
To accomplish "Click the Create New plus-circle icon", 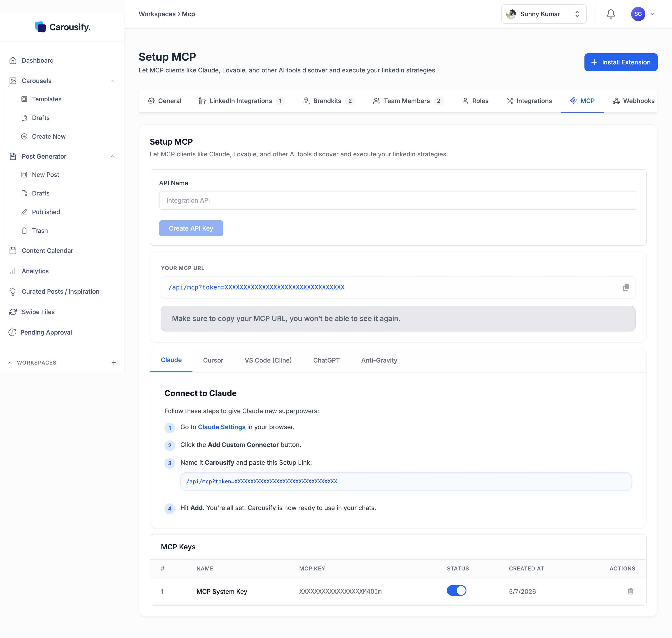I will 24,136.
